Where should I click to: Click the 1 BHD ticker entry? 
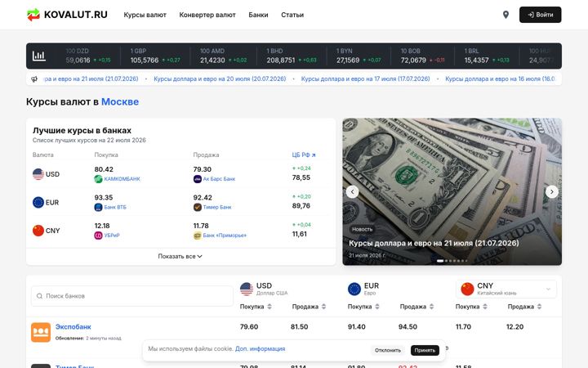click(x=292, y=56)
